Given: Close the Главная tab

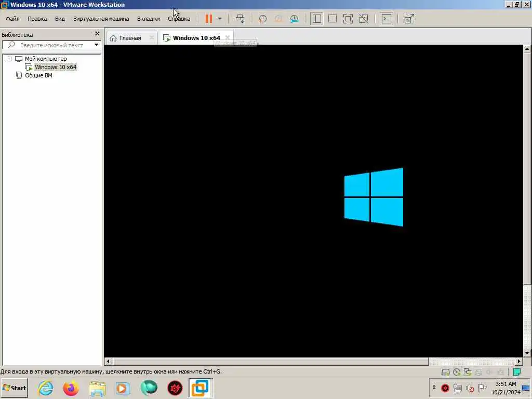Looking at the screenshot, I should pos(152,37).
